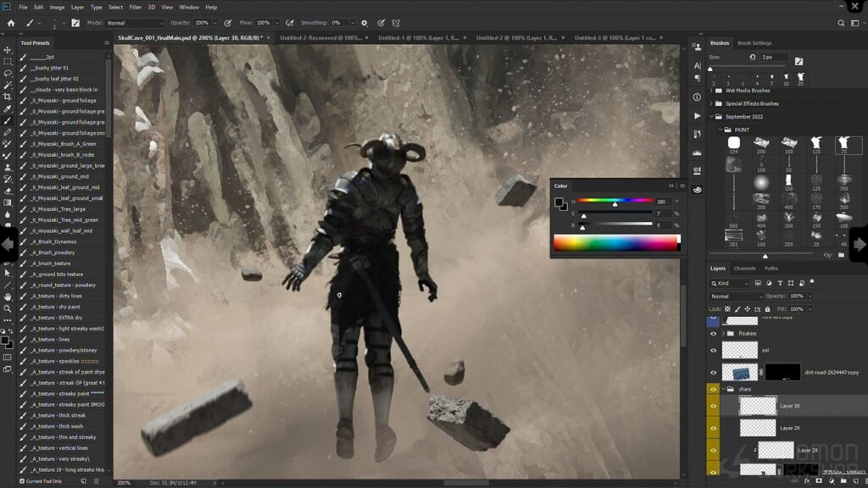The image size is (868, 488).
Task: Open the Actions panel play icon
Action: 697,115
